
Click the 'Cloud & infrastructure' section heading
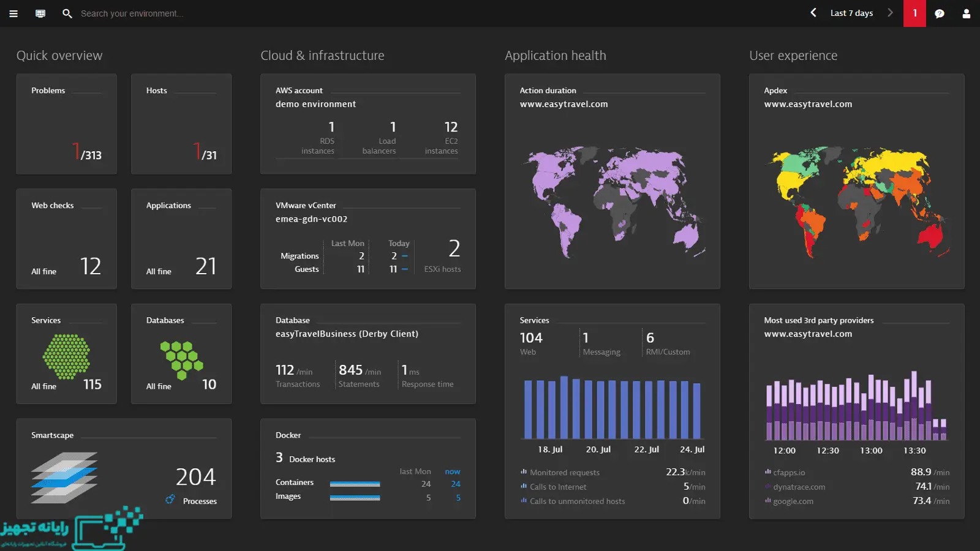tap(322, 55)
